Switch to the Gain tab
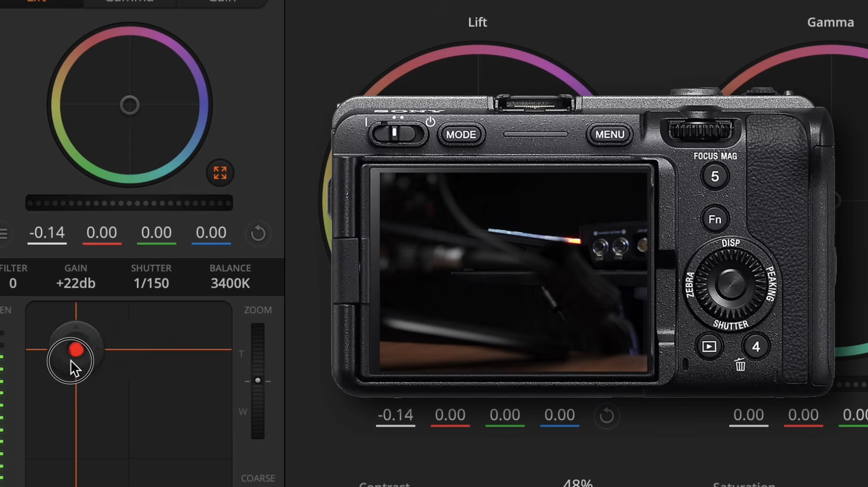The height and width of the screenshot is (487, 868). pyautogui.click(x=222, y=2)
